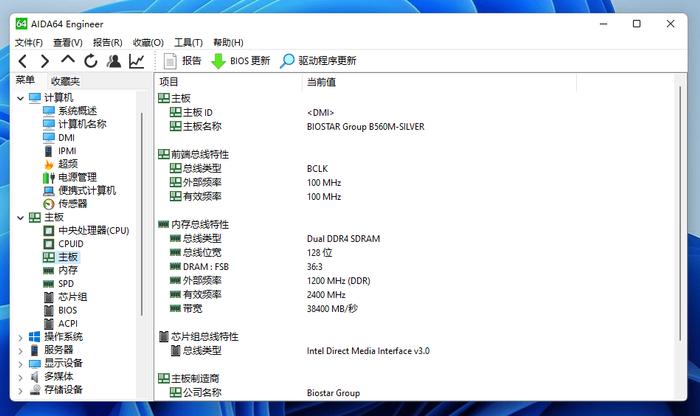Open the 工具(T) menu

188,42
